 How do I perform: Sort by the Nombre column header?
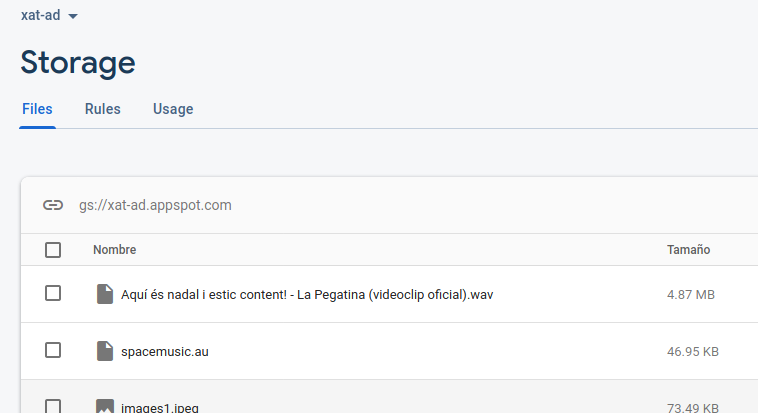(x=114, y=250)
